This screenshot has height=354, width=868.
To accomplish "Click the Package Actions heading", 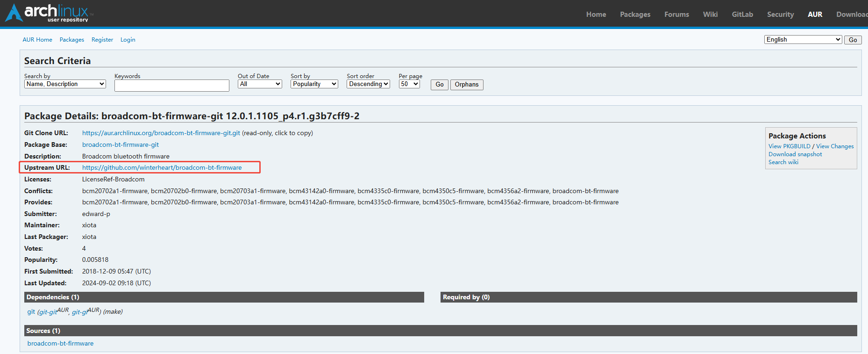I will tap(797, 136).
